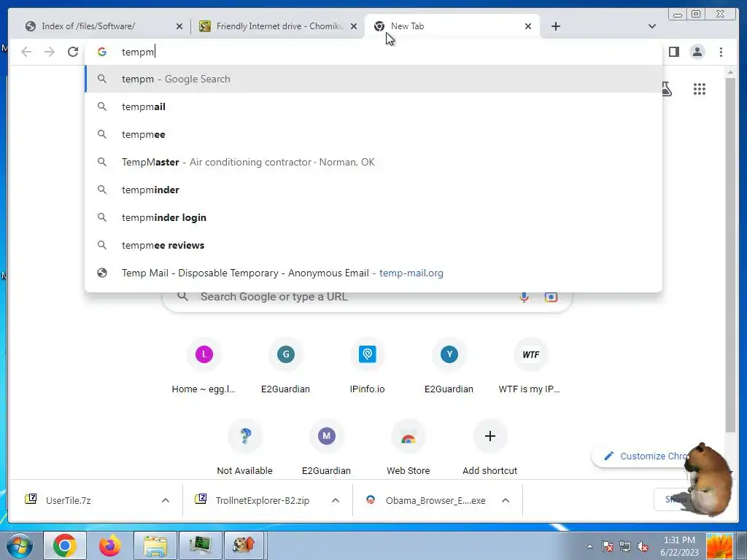The width and height of the screenshot is (747, 560).
Task: Click the hamster app icon in the taskbar
Action: [x=244, y=545]
